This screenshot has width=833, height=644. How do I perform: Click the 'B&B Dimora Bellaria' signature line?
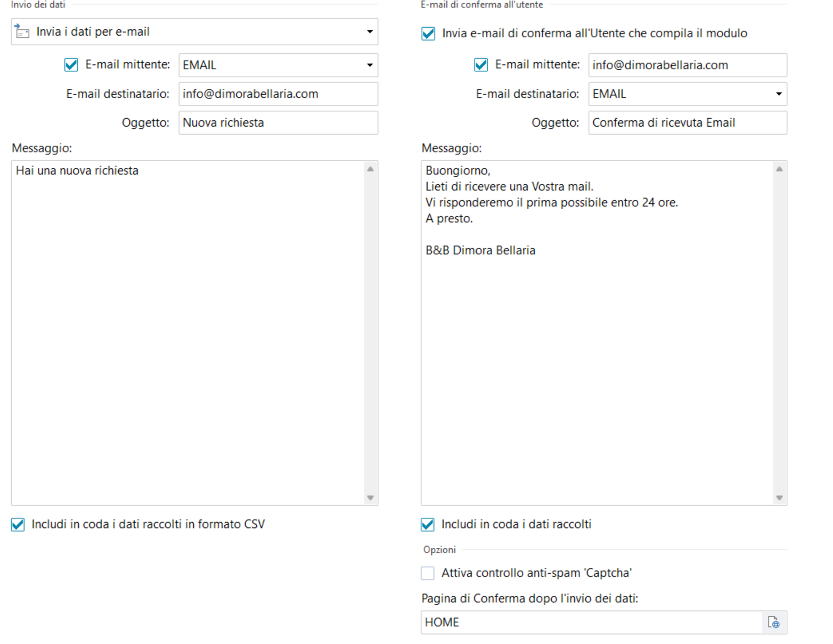[480, 250]
